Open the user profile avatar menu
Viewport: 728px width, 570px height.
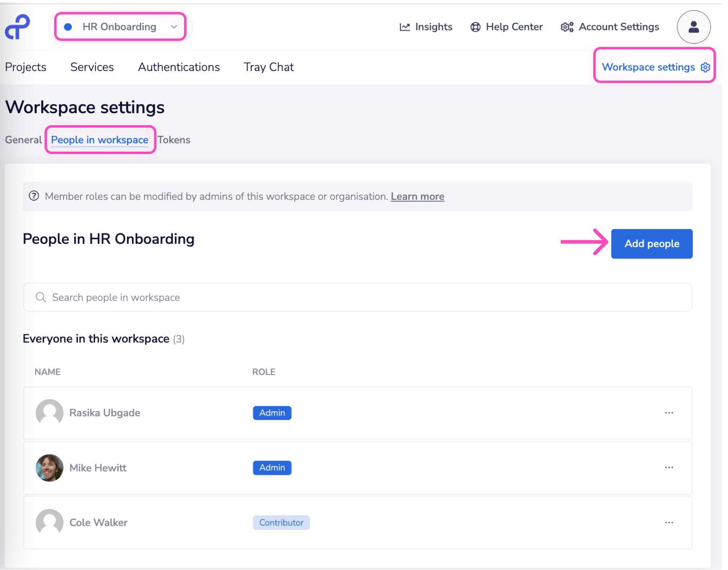click(x=694, y=27)
